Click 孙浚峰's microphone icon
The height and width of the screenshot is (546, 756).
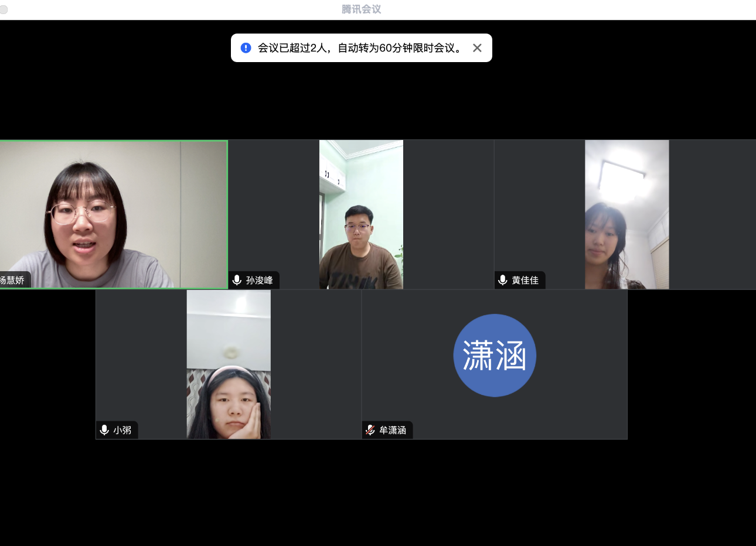(237, 280)
